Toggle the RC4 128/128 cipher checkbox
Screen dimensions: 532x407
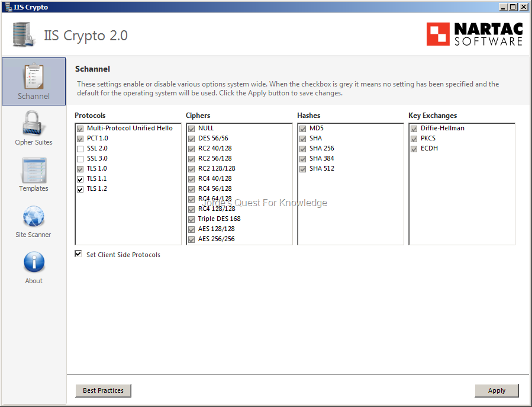(x=191, y=209)
